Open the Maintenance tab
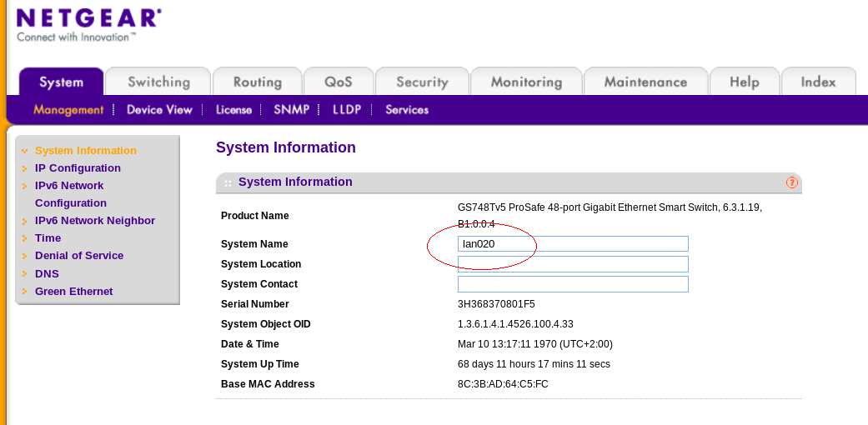Image resolution: width=868 pixels, height=425 pixels. pyautogui.click(x=645, y=82)
